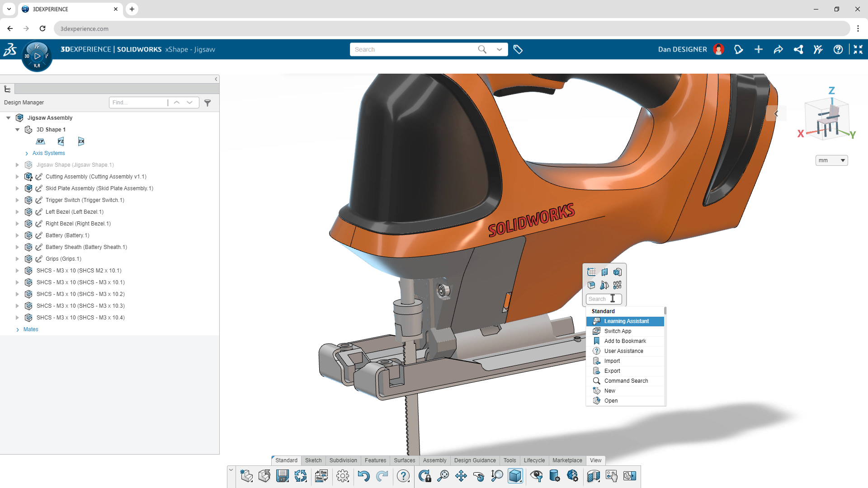Image resolution: width=868 pixels, height=488 pixels.
Task: Click the Undo icon in toolbar
Action: pos(364,475)
